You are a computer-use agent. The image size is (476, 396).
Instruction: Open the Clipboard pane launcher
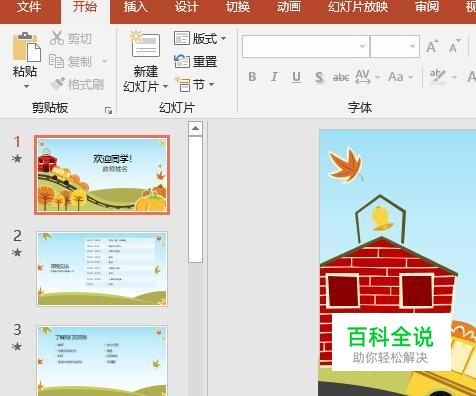pyautogui.click(x=108, y=110)
